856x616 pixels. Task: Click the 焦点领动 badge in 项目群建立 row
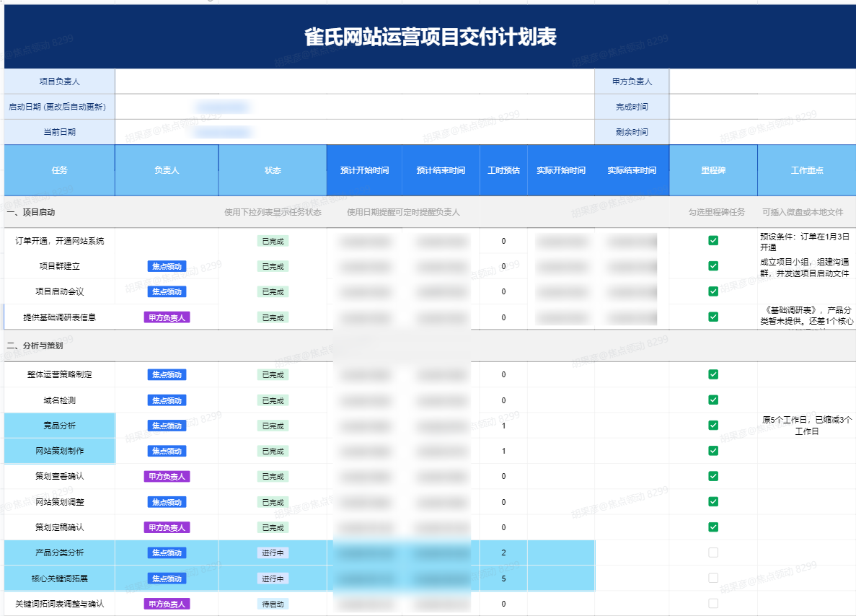[167, 266]
